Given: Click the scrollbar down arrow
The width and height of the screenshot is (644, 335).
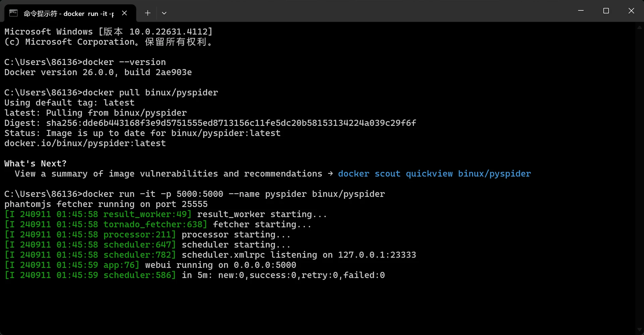Looking at the screenshot, I should tap(639, 330).
